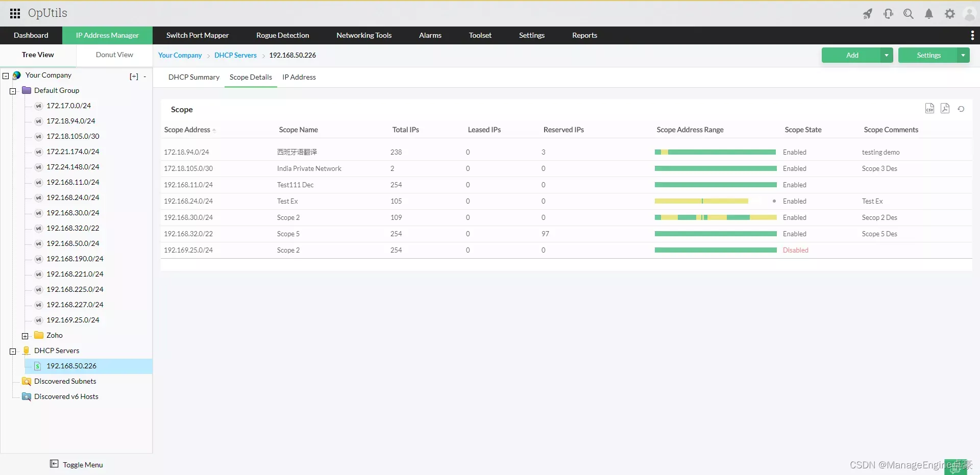Viewport: 980px width, 475px height.
Task: Refresh the Scope table
Action: pyautogui.click(x=961, y=109)
